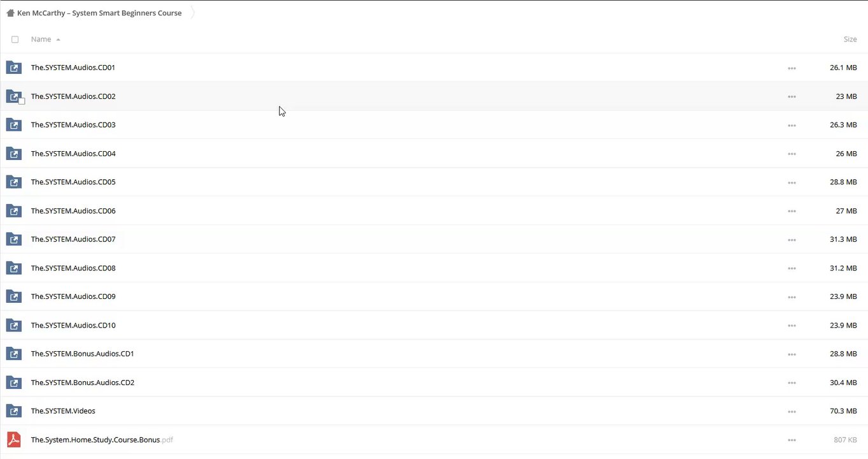Open the three-dot menu for the Bonus PDF file

(x=792, y=441)
